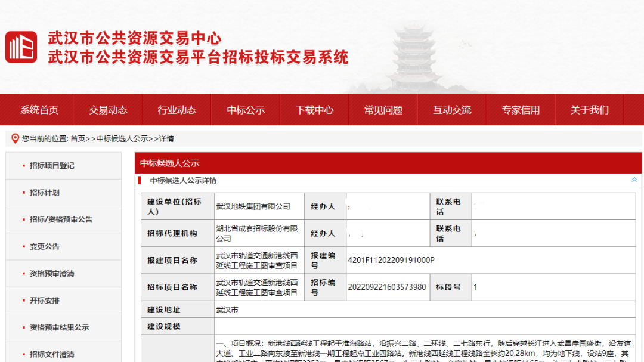Open 常见问题 in the navigation bar
This screenshot has width=644, height=362.
point(383,110)
